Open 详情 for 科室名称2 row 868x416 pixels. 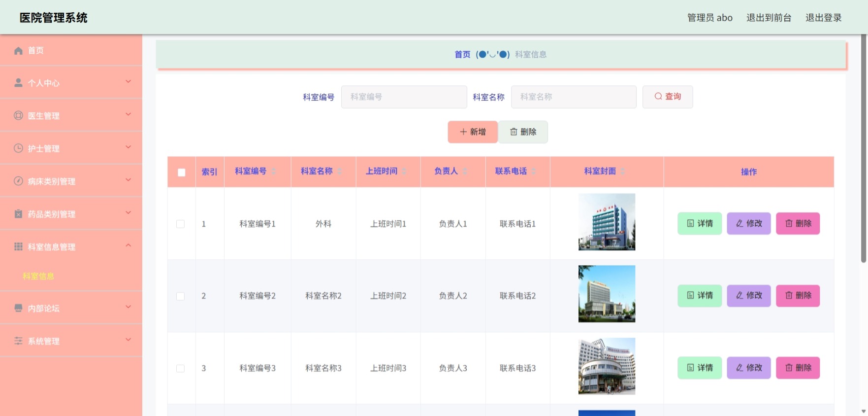tap(700, 296)
